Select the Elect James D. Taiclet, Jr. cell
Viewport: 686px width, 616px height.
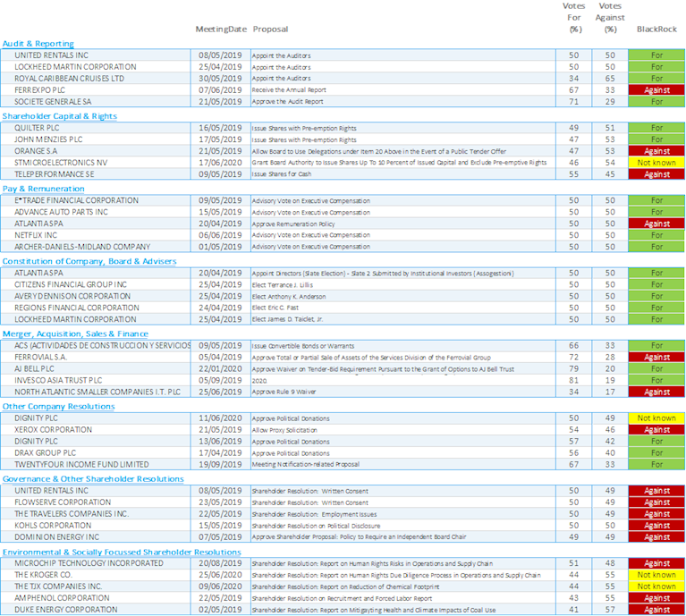tap(403, 319)
